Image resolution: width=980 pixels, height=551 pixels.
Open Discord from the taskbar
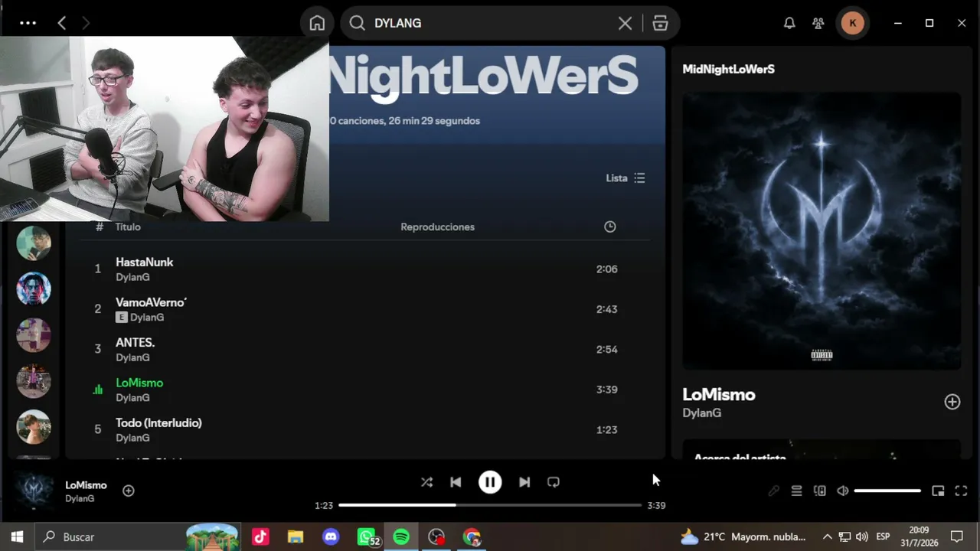coord(331,536)
